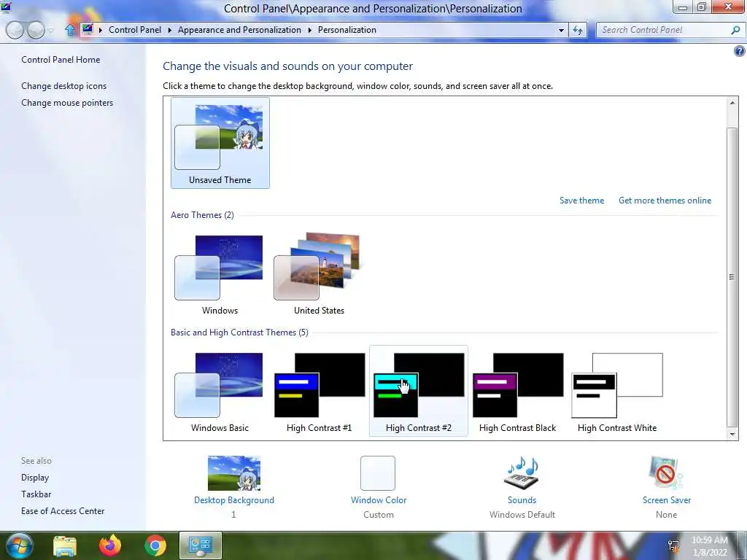
Task: Click the taskbar clock
Action: (x=710, y=546)
